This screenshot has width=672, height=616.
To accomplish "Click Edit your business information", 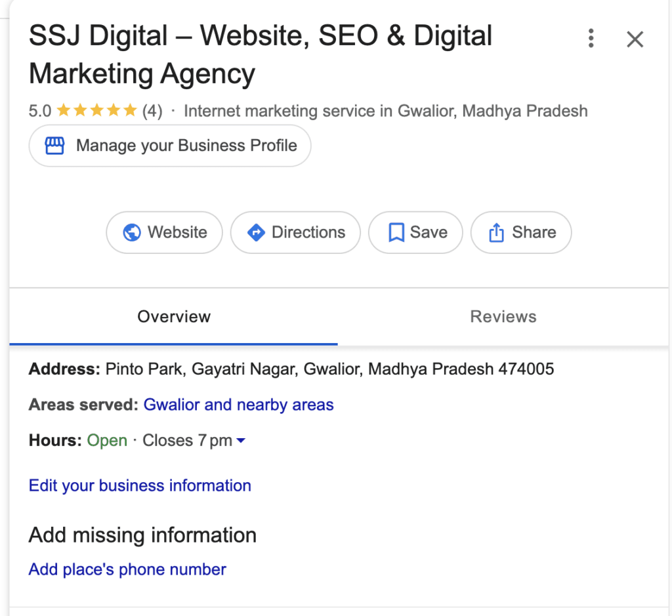I will [139, 485].
